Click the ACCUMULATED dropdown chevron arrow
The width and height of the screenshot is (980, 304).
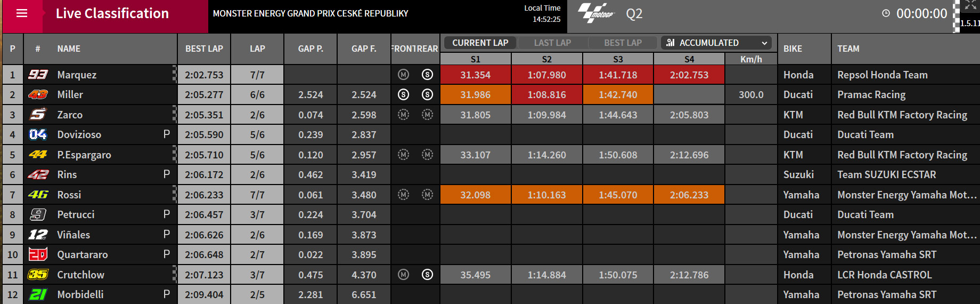[x=764, y=43]
